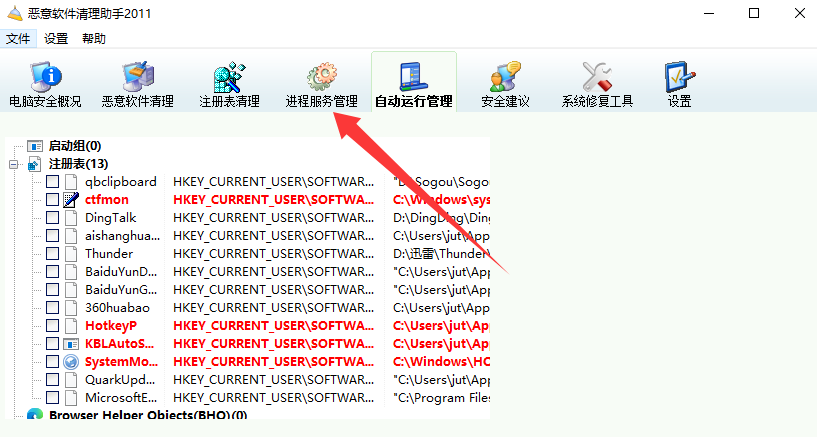
Task: Select the QuarkUpd... entry name
Action: [120, 380]
